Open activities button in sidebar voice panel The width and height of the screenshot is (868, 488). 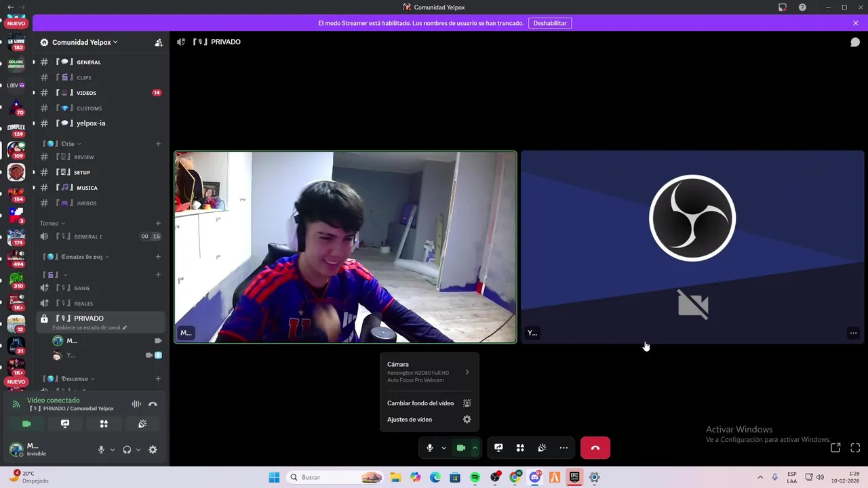point(104,424)
